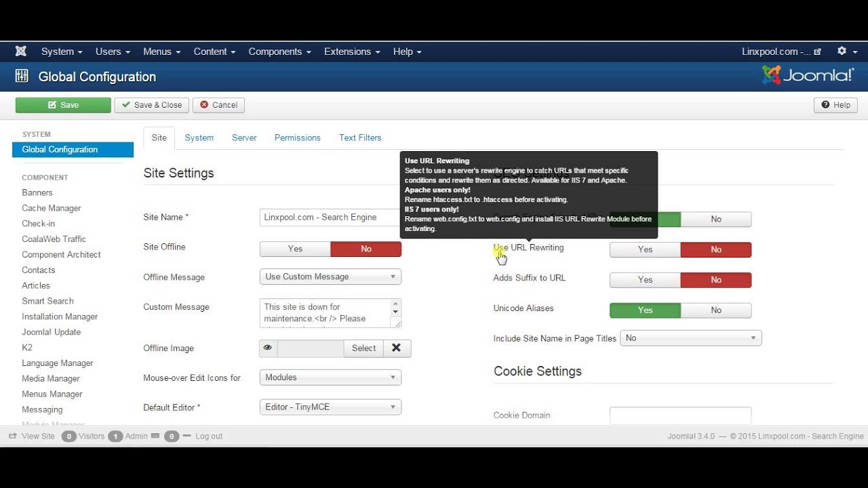868x488 pixels.
Task: Open Component Architect in sidebar
Action: click(62, 255)
